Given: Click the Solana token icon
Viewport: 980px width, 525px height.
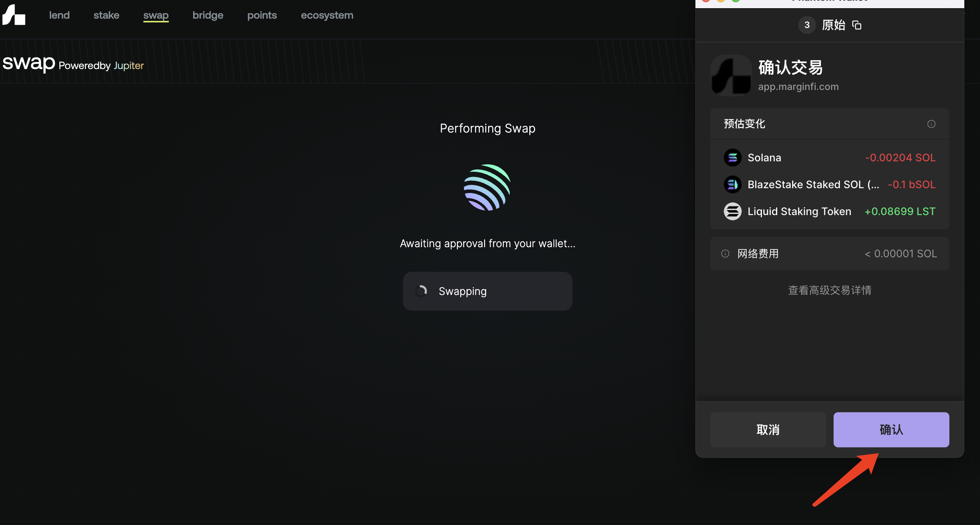Looking at the screenshot, I should (x=732, y=158).
